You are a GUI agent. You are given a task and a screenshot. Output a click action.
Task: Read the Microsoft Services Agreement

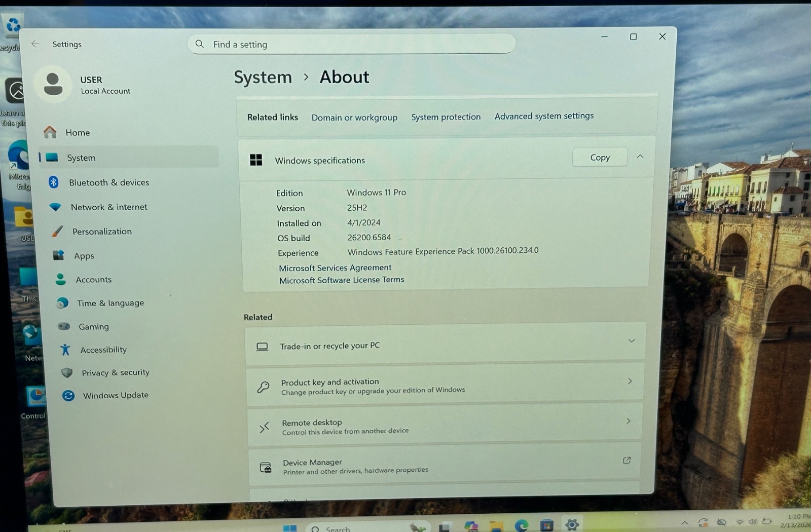(335, 268)
